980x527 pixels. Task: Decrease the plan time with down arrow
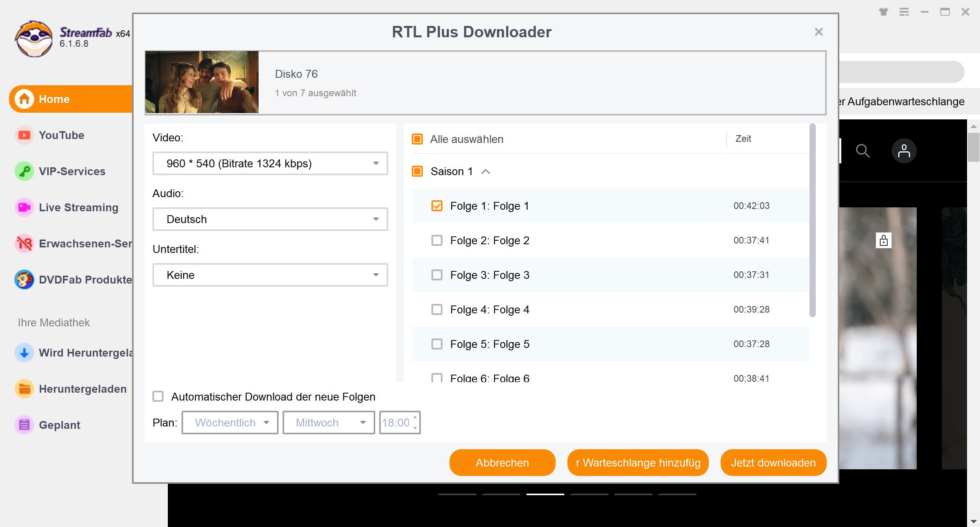(415, 428)
